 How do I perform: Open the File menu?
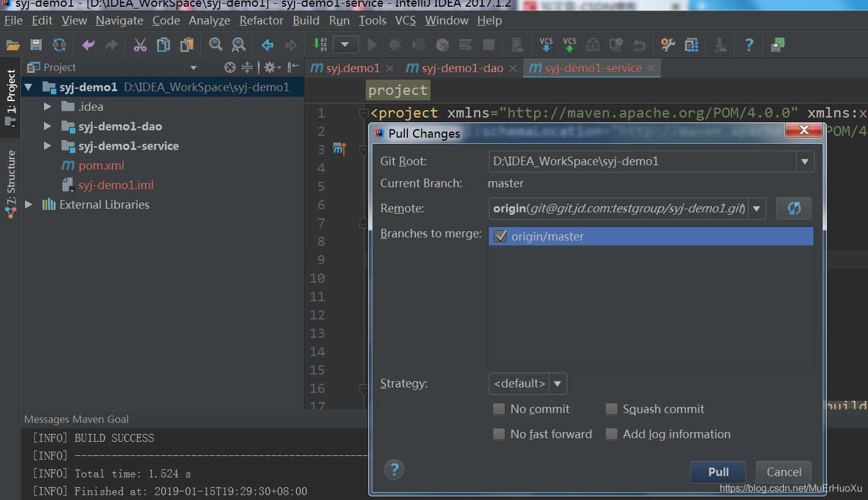click(x=13, y=20)
